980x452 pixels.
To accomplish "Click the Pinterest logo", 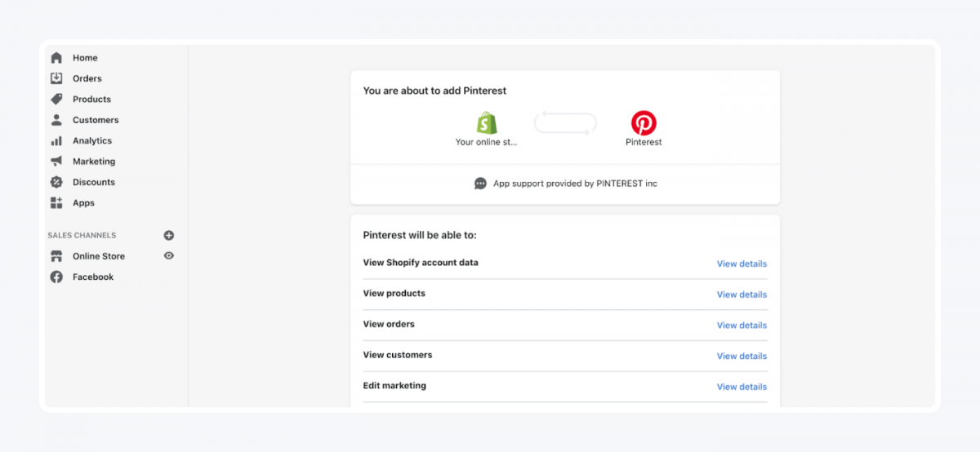I will pos(644,123).
